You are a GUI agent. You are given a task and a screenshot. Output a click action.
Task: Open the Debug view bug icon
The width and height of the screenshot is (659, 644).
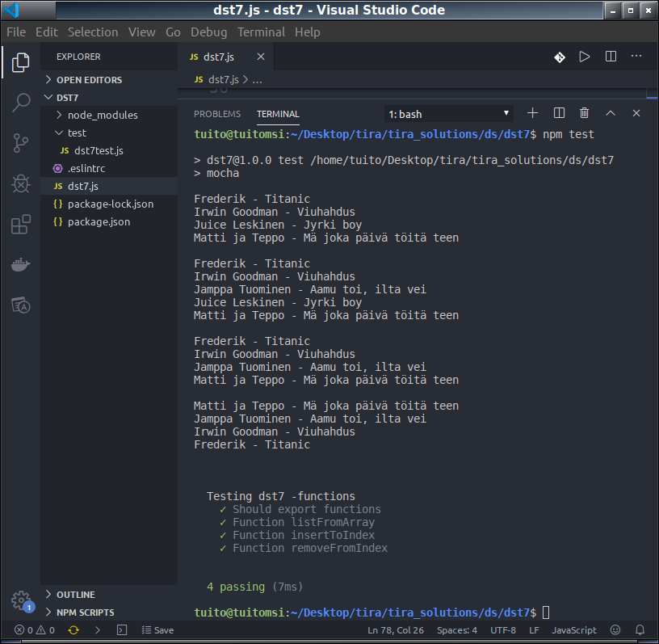click(x=21, y=183)
